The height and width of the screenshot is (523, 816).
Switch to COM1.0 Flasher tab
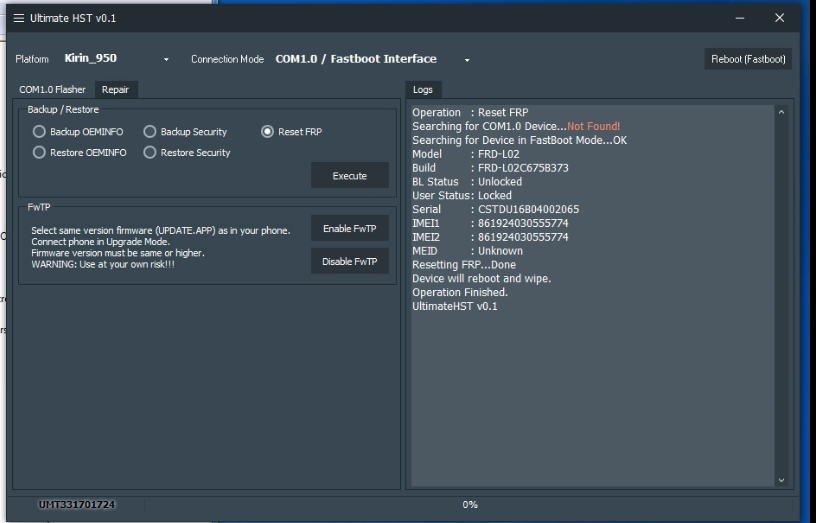click(52, 90)
